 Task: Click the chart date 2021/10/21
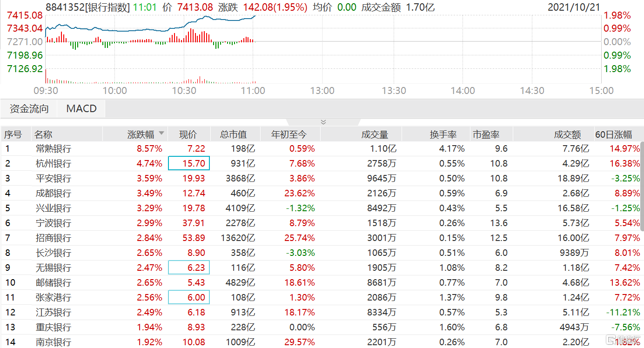pyautogui.click(x=574, y=7)
